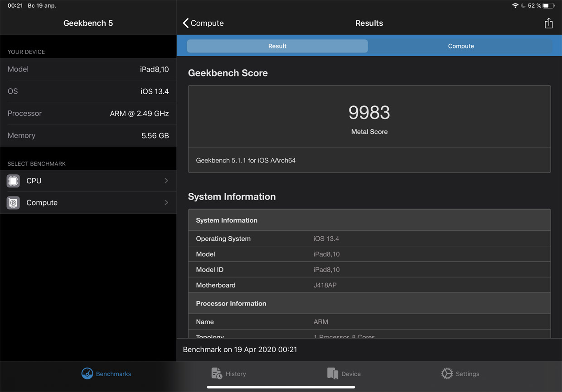
Task: Tap the Benchmarks gauge icon
Action: click(87, 373)
